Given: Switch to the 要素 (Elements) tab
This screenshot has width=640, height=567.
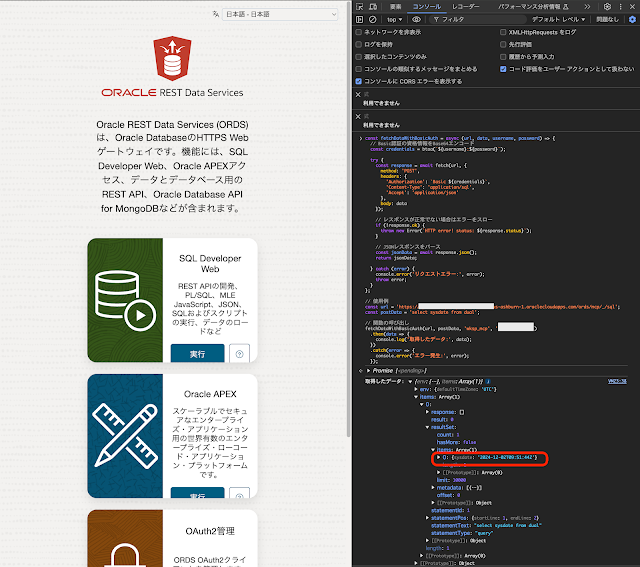Looking at the screenshot, I should pyautogui.click(x=395, y=7).
